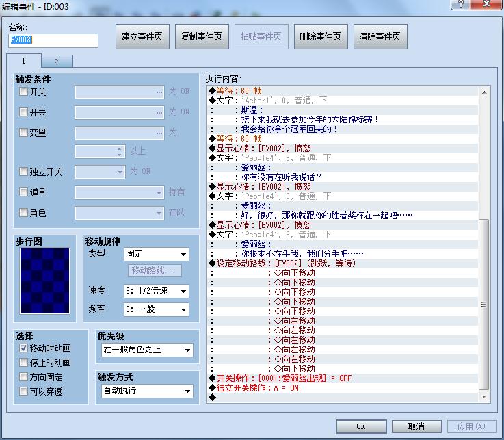Image resolution: width=504 pixels, height=440 pixels.
Task: Open the 触发方式 trigger dropdown
Action: (148, 391)
